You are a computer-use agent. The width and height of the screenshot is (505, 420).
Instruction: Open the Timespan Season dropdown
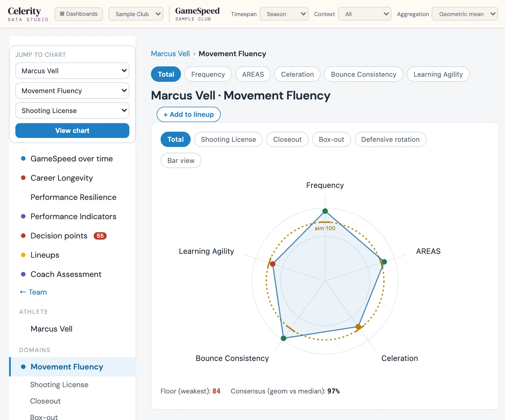(x=284, y=14)
